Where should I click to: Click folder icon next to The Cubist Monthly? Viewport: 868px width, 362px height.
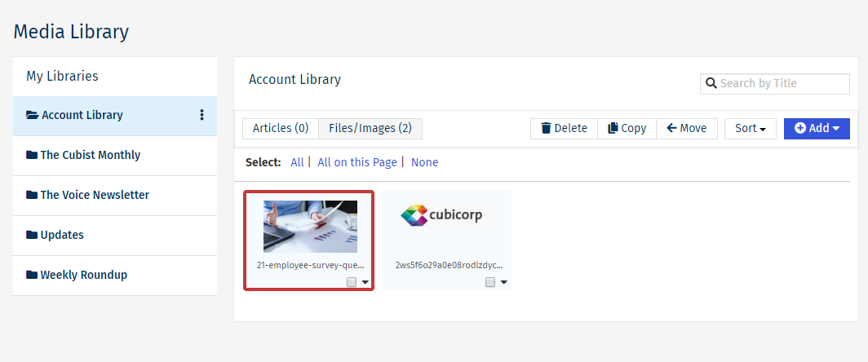coord(32,155)
